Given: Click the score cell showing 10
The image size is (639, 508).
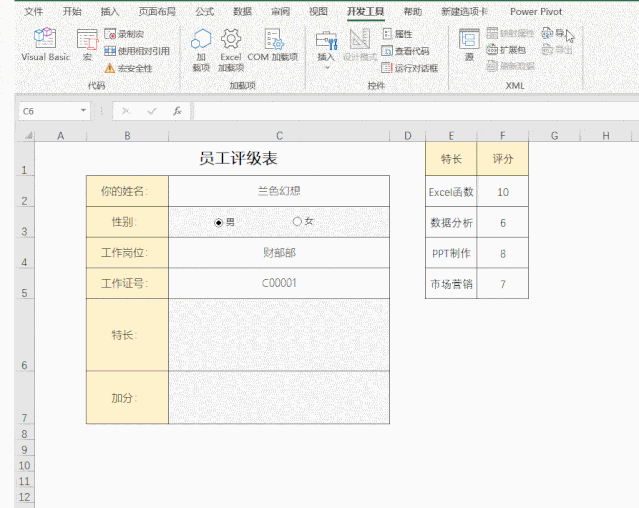Looking at the screenshot, I should (x=502, y=192).
